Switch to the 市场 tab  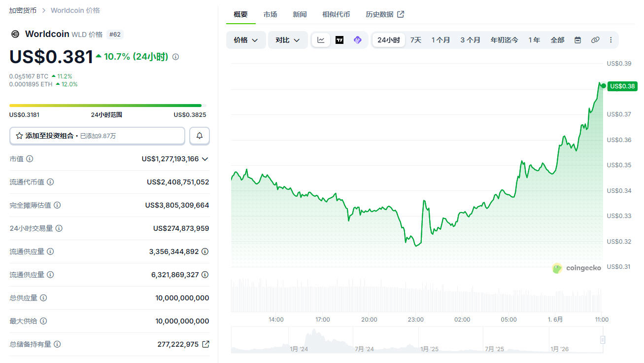click(270, 14)
